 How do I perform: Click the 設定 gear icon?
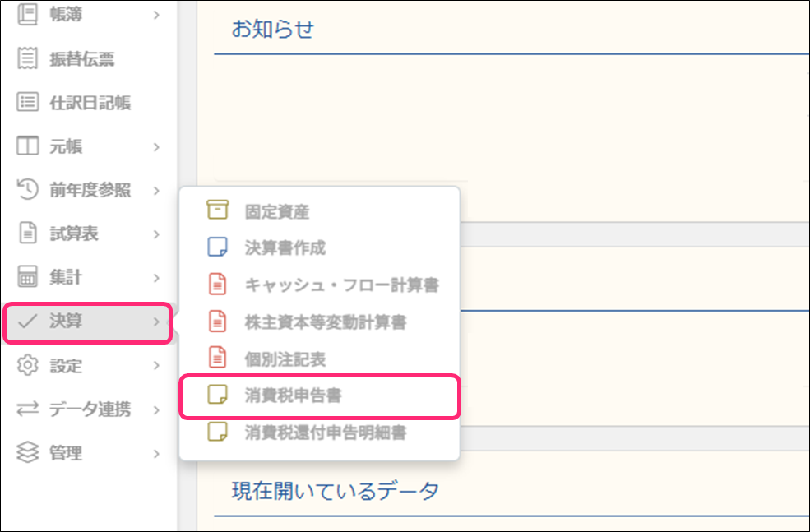[x=28, y=365]
